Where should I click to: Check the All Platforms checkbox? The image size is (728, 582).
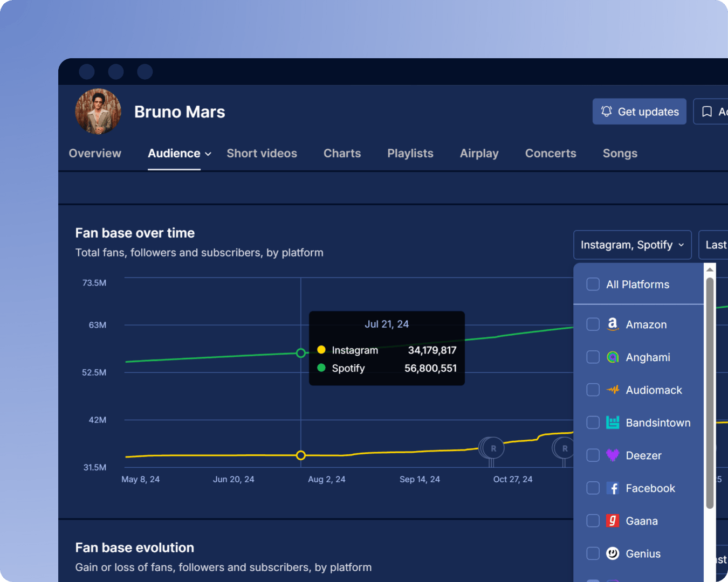click(x=593, y=285)
